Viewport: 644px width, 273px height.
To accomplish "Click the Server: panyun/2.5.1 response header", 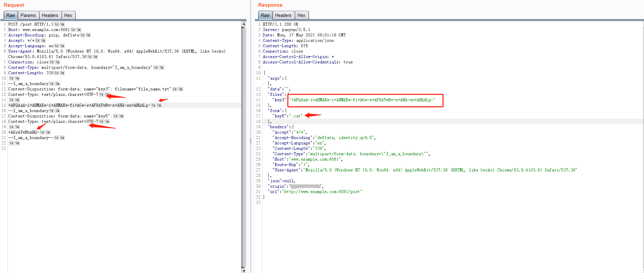I will click(286, 30).
